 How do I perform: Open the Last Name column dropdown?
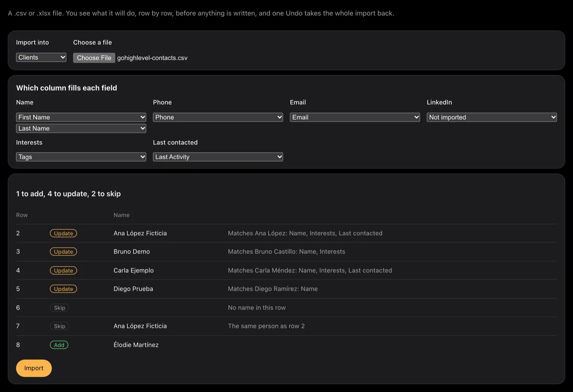tap(81, 128)
